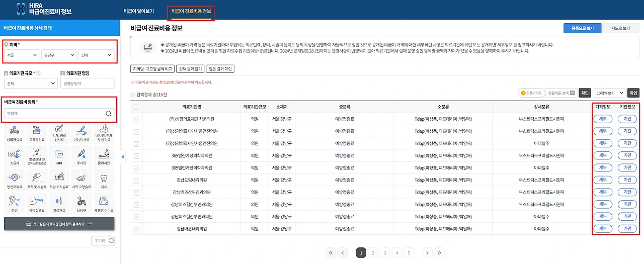Select the 한방 ear icon
Viewport: 644px width, 264px height.
[x=14, y=203]
